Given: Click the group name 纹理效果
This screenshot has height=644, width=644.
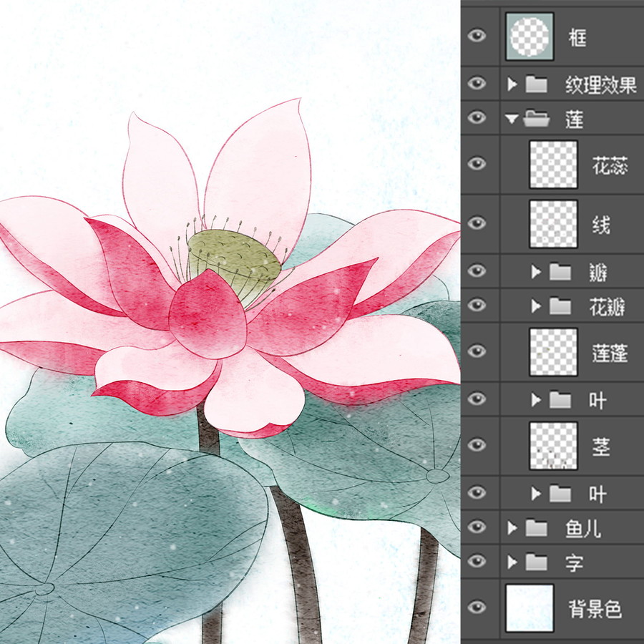Looking at the screenshot, I should 600,85.
